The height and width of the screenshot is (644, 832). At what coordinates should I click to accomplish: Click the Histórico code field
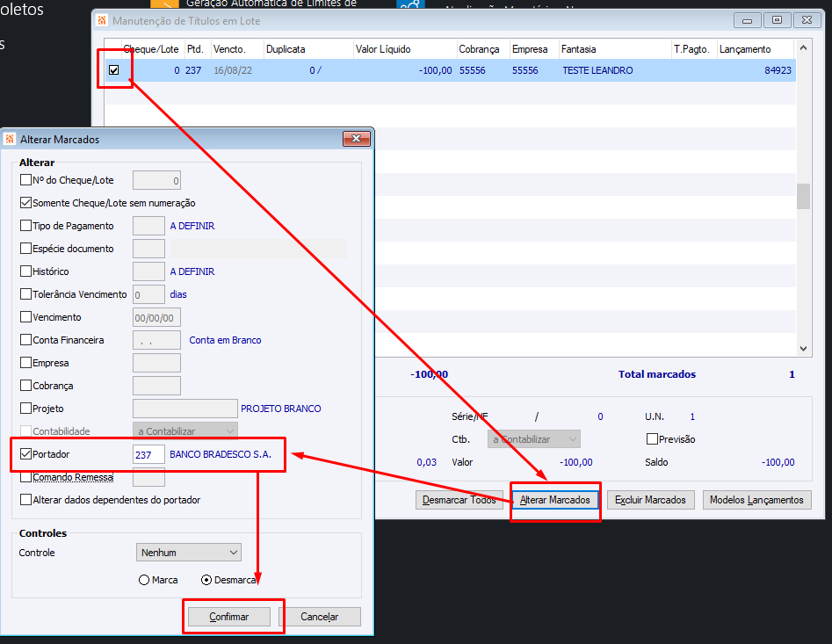(148, 271)
